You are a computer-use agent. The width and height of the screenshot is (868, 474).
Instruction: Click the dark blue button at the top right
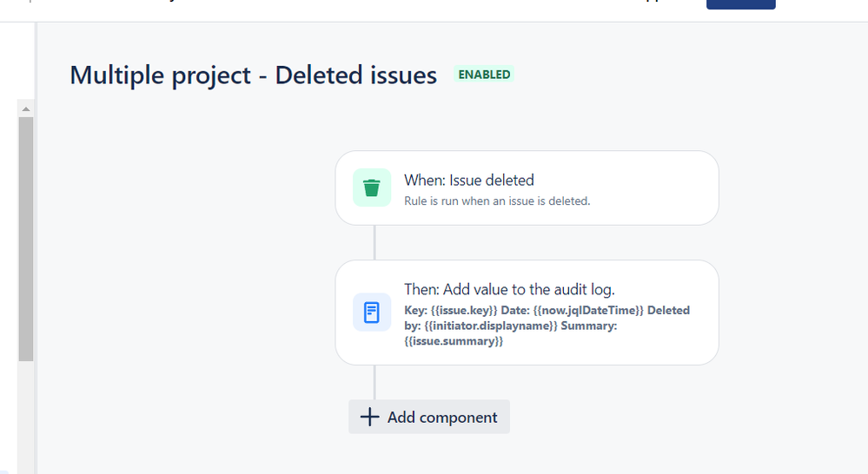coord(740,4)
